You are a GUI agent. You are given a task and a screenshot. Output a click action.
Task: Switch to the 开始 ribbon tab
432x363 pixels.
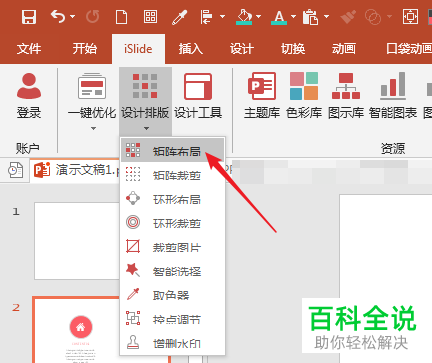85,49
